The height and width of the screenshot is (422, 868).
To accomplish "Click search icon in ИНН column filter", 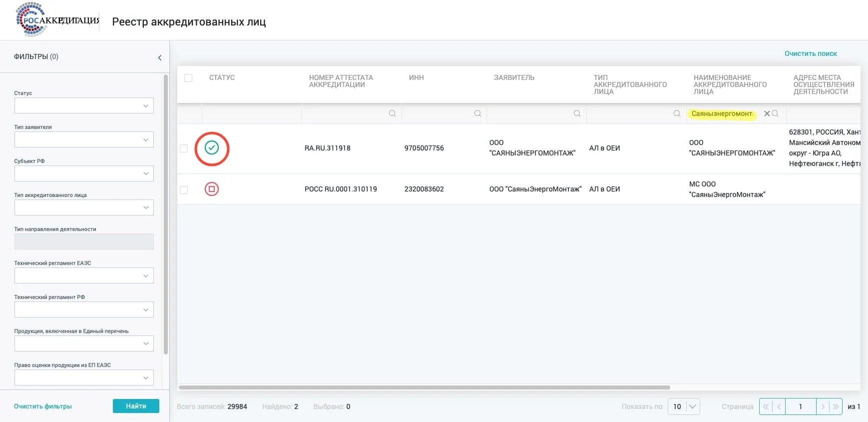I will pyautogui.click(x=477, y=113).
